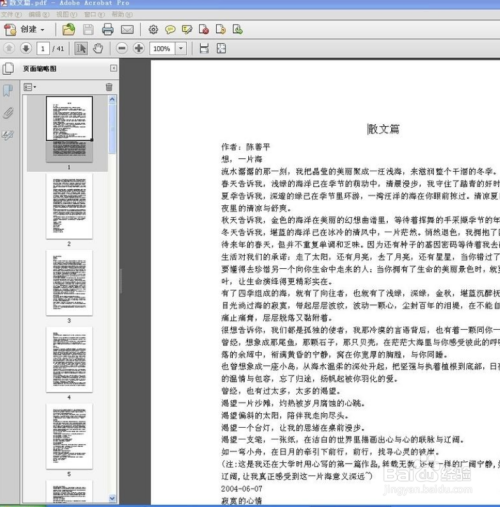Open preferences via the gear icon
The image size is (500, 507).
pyautogui.click(x=153, y=29)
